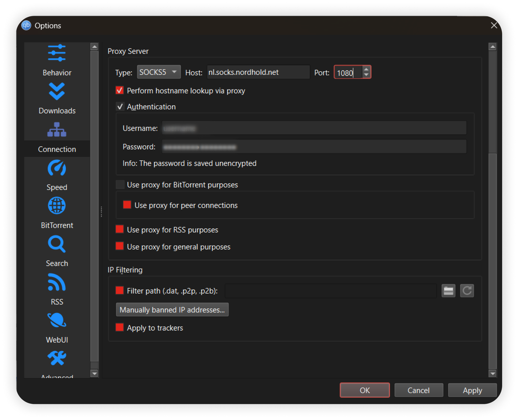Select the Speed gauge icon

coord(57,168)
